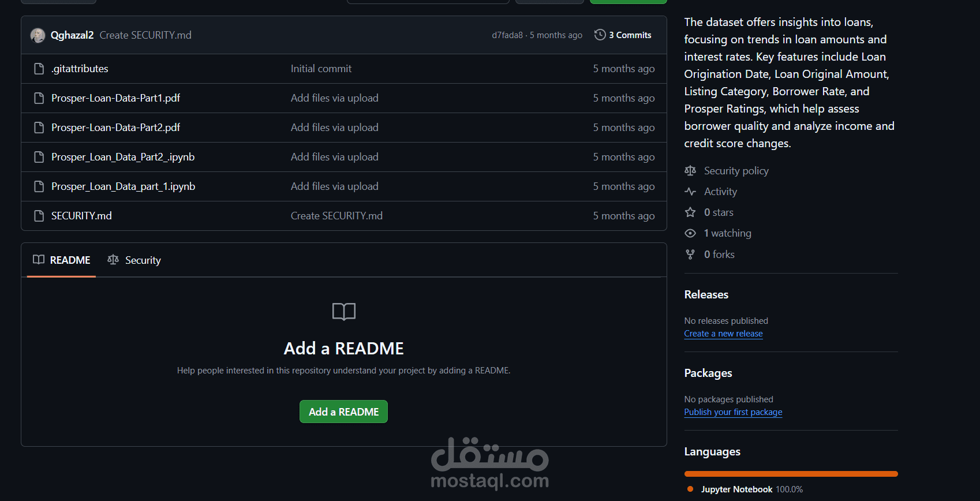Click the orange Languages bar
The height and width of the screenshot is (501, 980).
[x=791, y=474]
